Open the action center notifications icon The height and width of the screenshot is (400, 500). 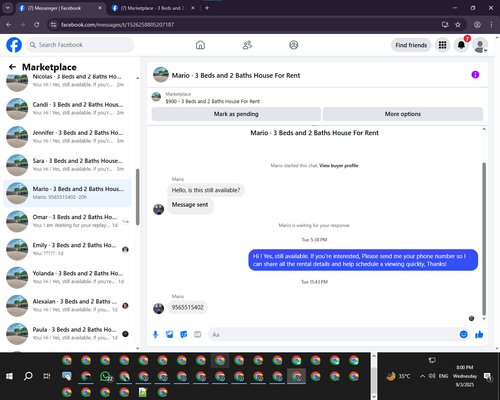[x=488, y=377]
